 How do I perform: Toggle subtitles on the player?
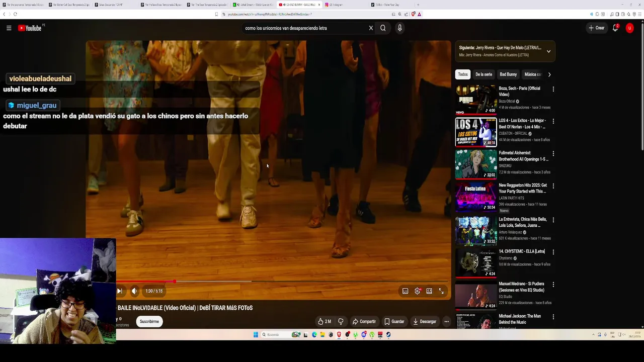[405, 291]
